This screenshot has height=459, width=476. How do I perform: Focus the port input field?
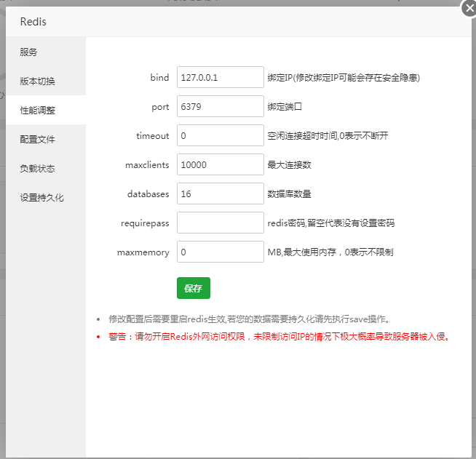click(x=220, y=106)
